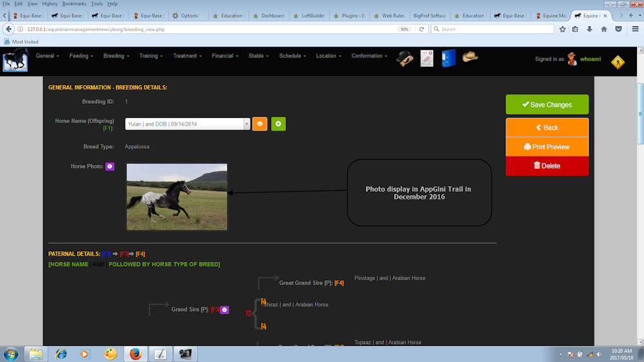644x362 pixels.
Task: Expand the Schedule navigation menu
Action: (x=292, y=56)
